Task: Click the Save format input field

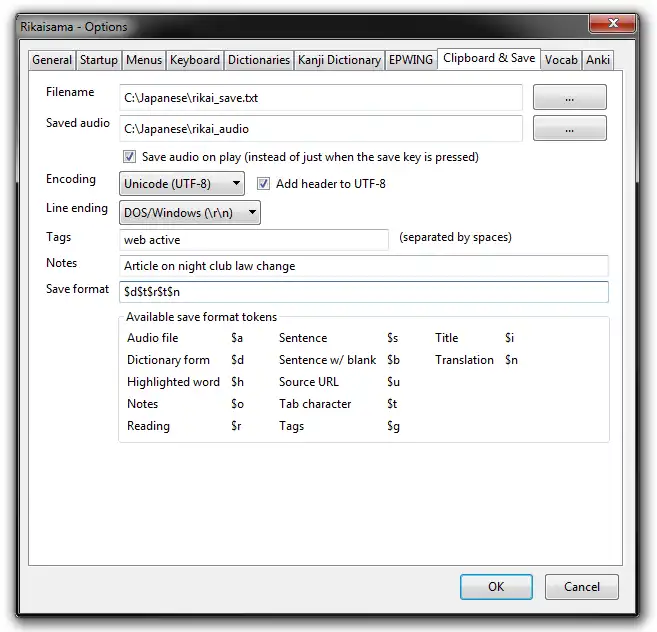Action: (364, 292)
